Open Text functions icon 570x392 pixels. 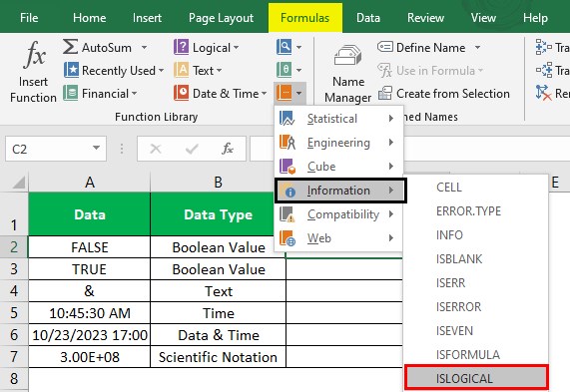[x=181, y=70]
